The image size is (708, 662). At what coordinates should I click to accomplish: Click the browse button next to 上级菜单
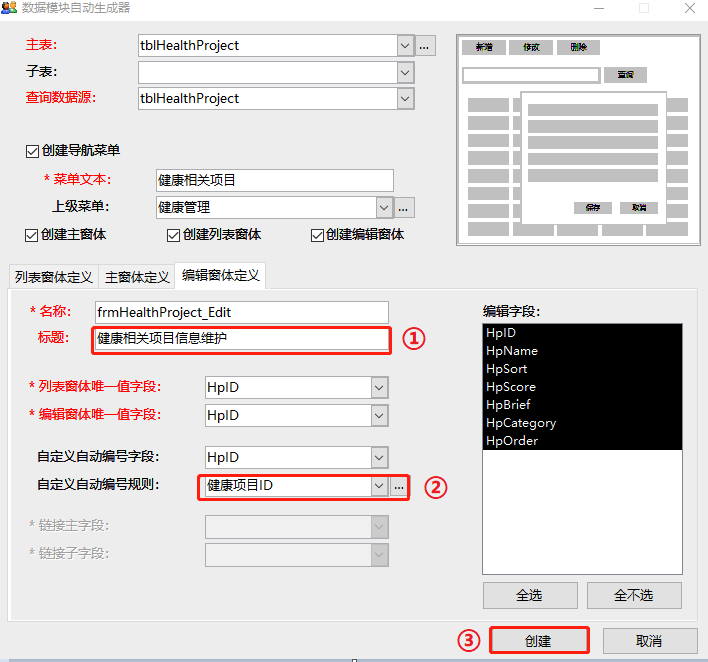(x=404, y=208)
